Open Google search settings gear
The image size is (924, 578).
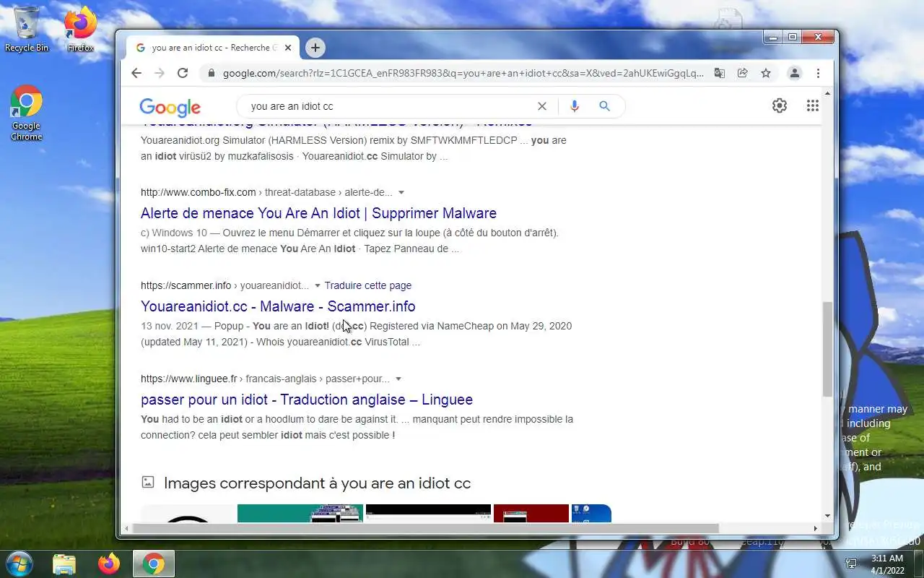point(780,105)
